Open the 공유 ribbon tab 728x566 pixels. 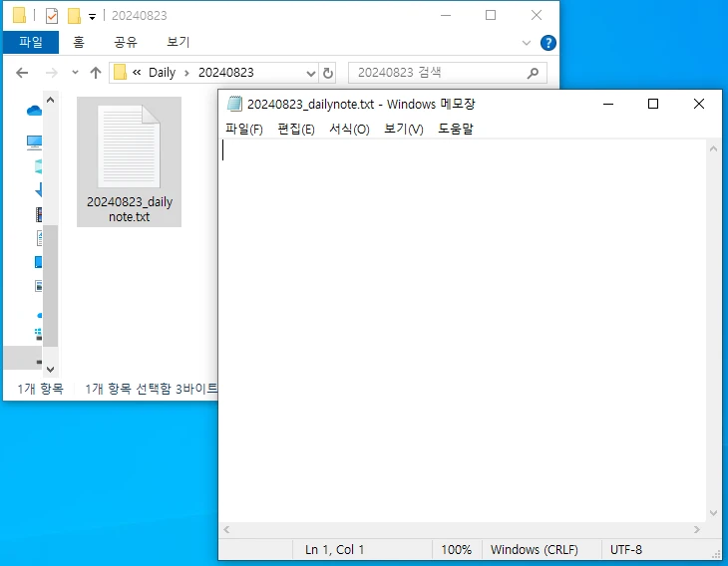(126, 42)
